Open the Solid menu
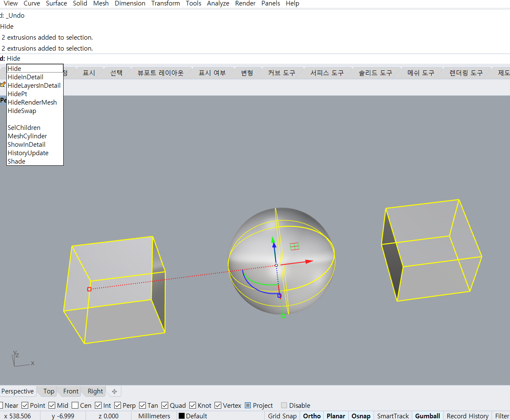 (80, 3)
